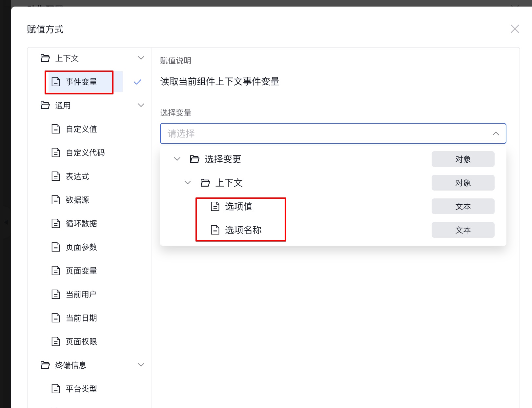Screen dimensions: 532x408
Task: Click the document icon beside 数据源
Action: (x=56, y=200)
